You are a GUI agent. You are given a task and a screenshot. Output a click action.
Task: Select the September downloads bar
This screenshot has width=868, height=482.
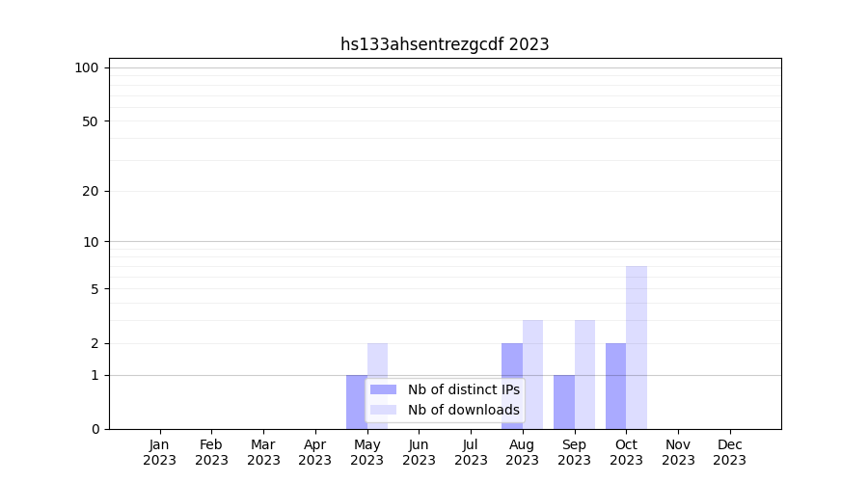coord(584,374)
